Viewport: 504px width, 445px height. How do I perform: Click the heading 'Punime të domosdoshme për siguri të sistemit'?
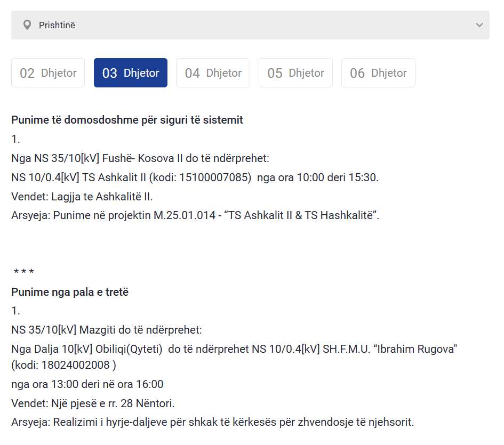(x=127, y=120)
